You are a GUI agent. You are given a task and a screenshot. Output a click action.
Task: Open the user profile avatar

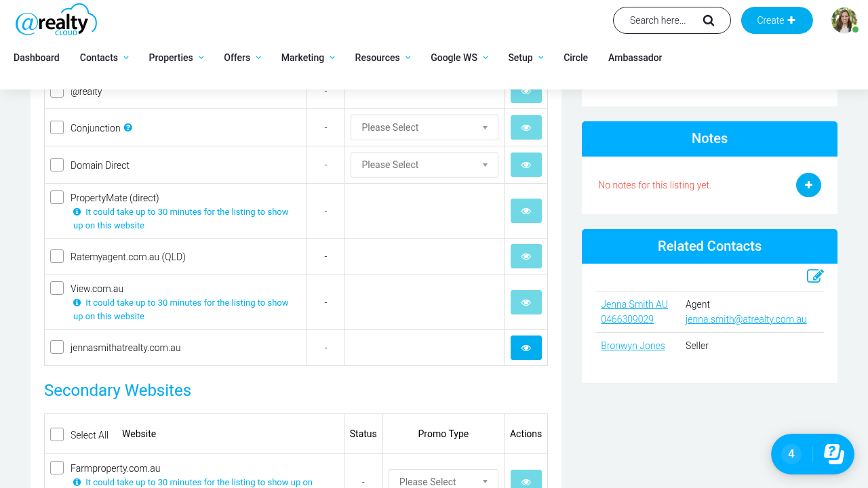tap(844, 20)
